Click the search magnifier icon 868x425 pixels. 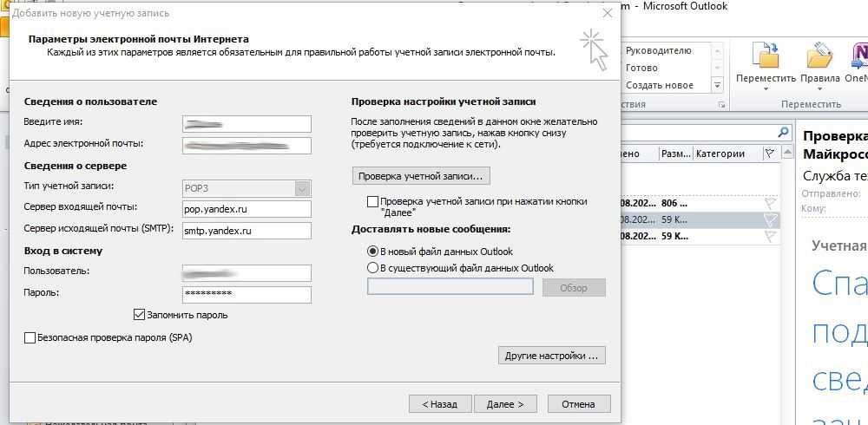pos(783,133)
